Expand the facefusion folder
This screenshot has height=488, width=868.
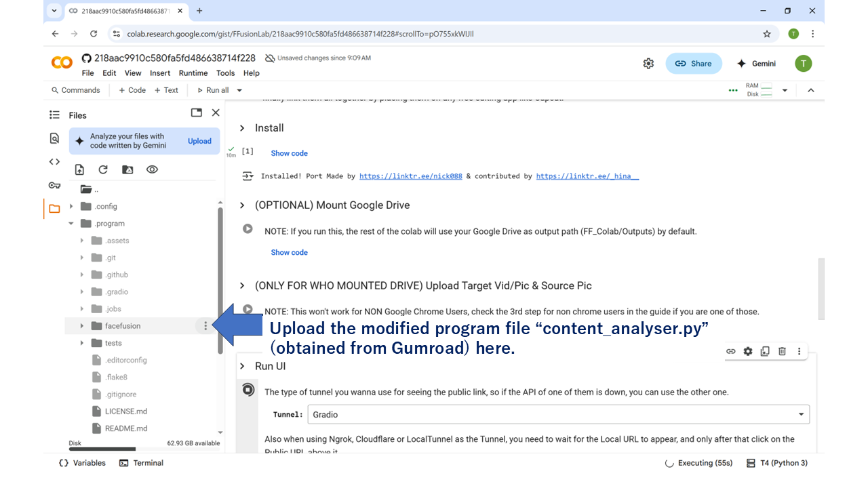(x=82, y=326)
